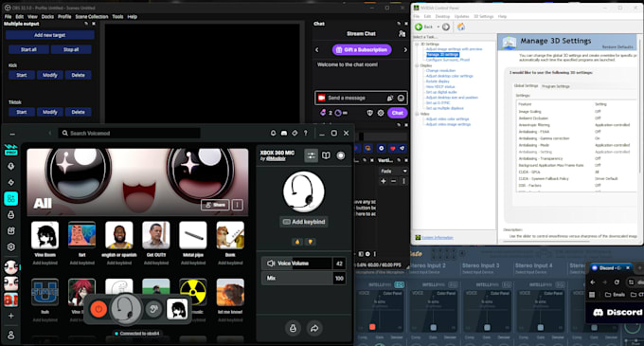This screenshot has height=346, width=644.
Task: Collapse the Video tree node in NVIDIA panel
Action: (x=417, y=114)
